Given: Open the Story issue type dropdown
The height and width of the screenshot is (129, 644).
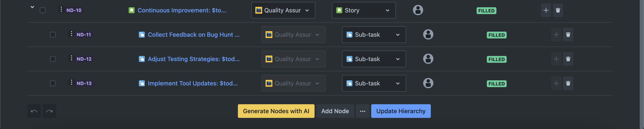Looking at the screenshot, I should coord(364,10).
